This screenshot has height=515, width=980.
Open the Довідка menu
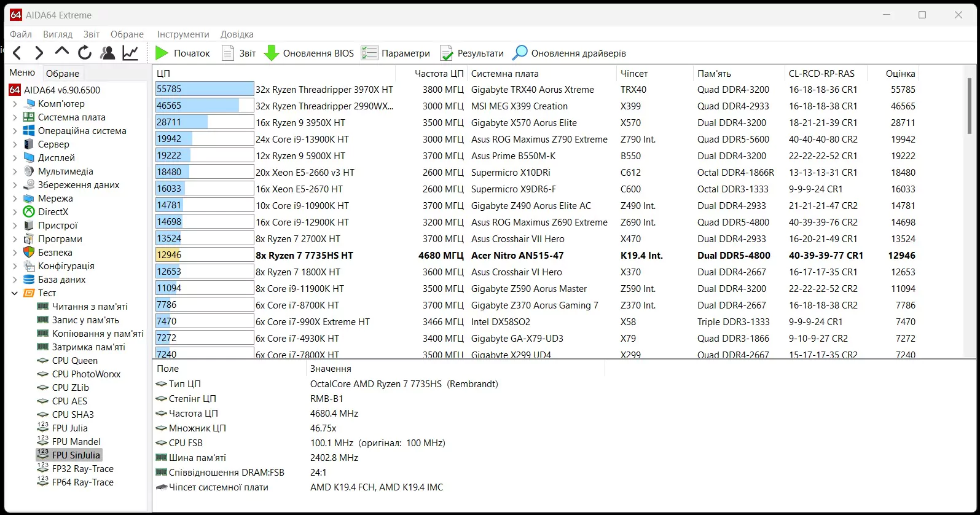pyautogui.click(x=237, y=34)
